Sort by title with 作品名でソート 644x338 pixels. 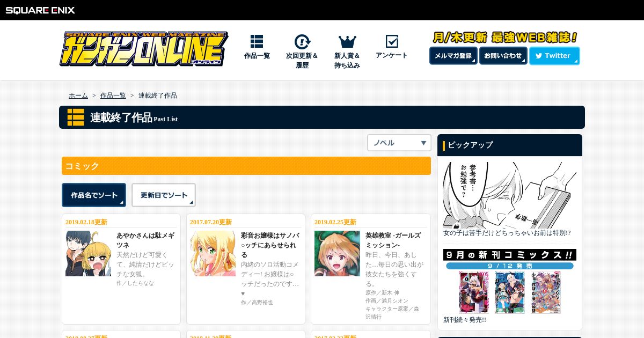click(94, 195)
